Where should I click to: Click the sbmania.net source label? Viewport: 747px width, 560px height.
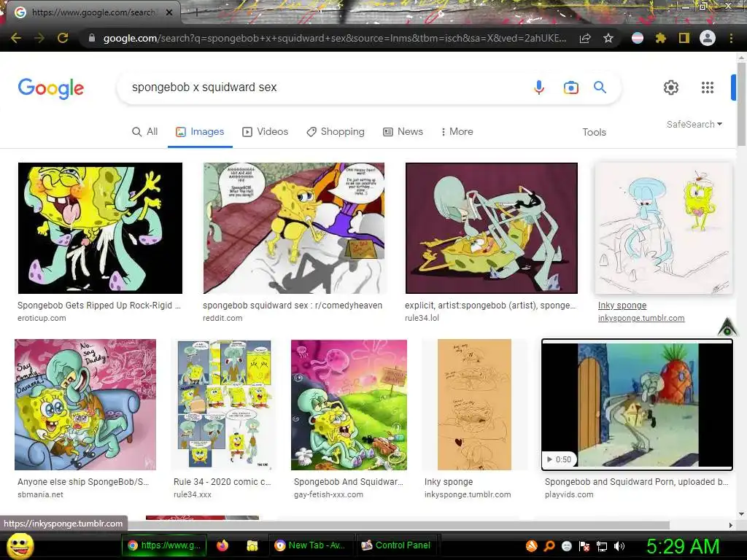click(x=41, y=494)
